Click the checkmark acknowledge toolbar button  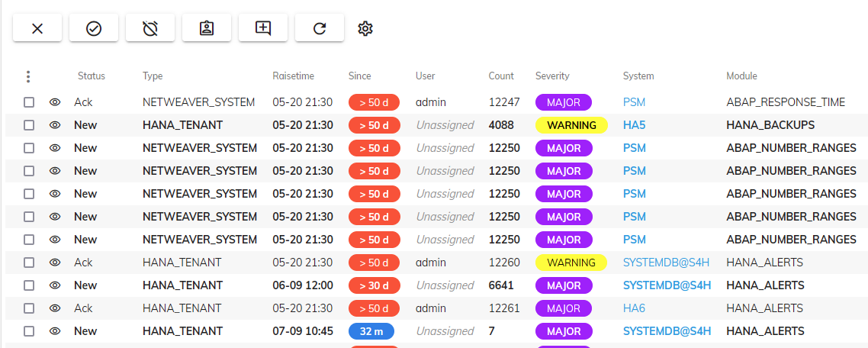point(93,28)
